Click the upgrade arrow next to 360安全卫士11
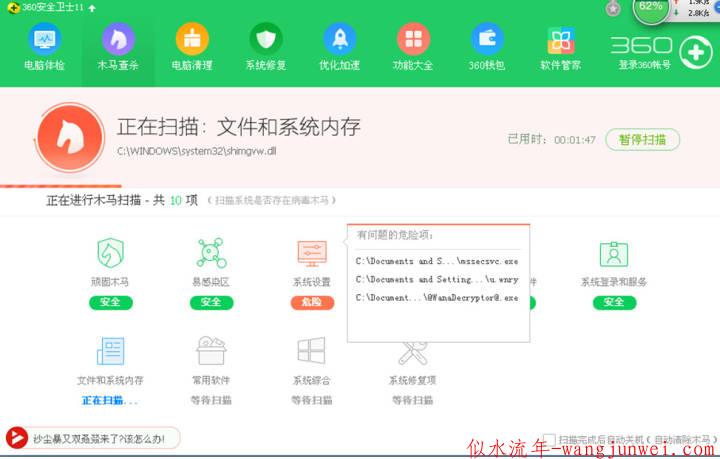This screenshot has width=720, height=459. pyautogui.click(x=92, y=8)
